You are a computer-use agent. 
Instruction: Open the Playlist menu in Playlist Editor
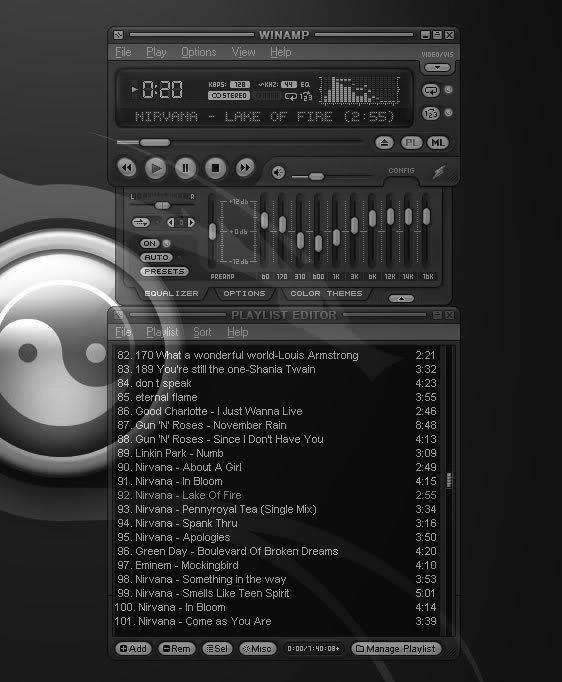162,332
